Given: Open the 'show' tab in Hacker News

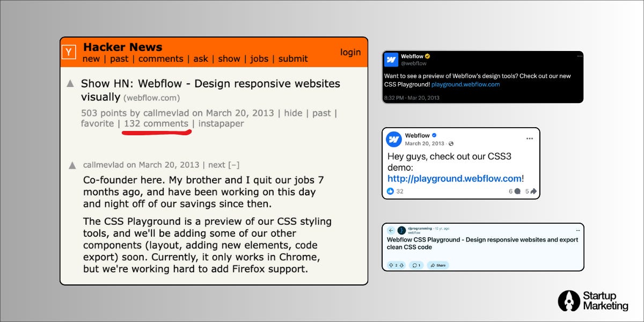Looking at the screenshot, I should (229, 58).
